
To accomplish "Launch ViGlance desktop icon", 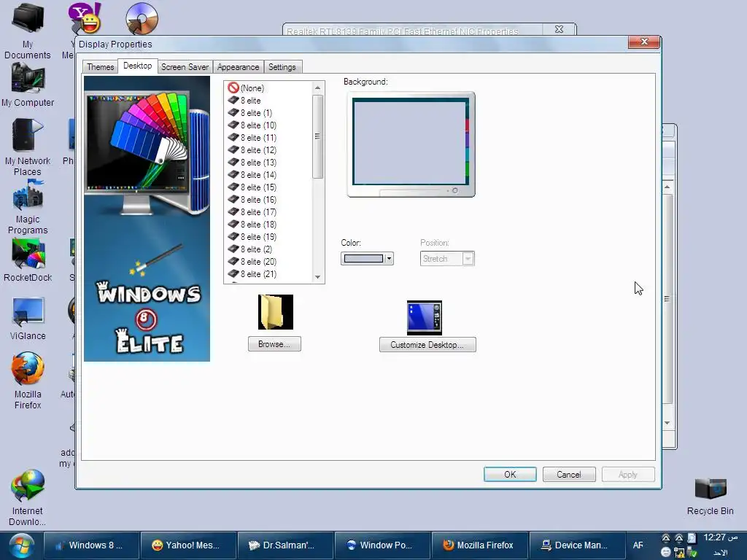I will (28, 318).
